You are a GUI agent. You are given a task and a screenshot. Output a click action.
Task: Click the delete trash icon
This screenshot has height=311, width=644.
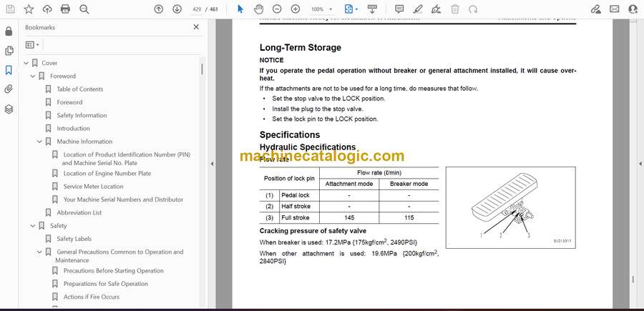(x=454, y=9)
